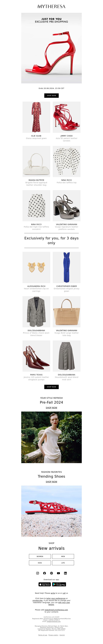
Task: Open the Pinterest social icon
Action: (51, 573)
